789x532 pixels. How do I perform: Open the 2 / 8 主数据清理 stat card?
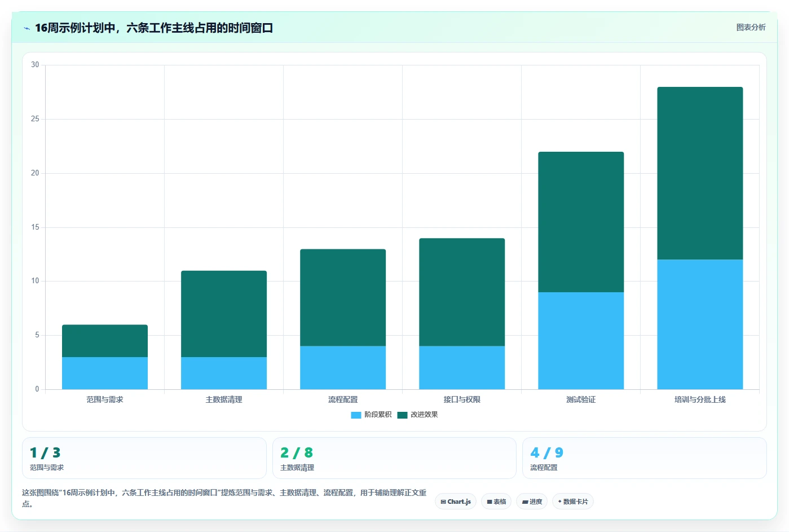(394, 458)
